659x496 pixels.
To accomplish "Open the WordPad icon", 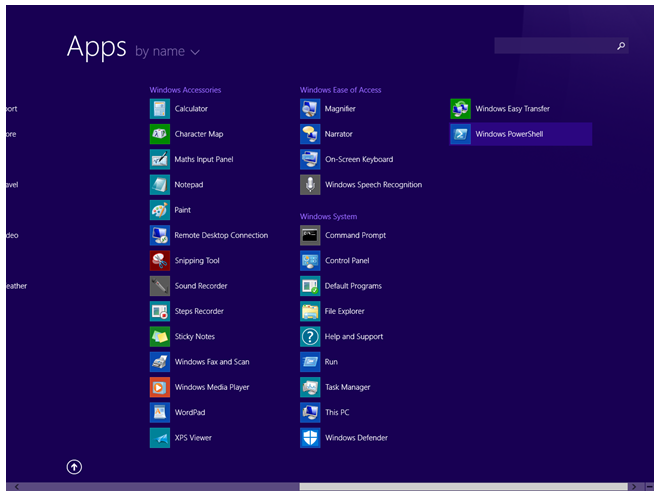I will click(160, 412).
